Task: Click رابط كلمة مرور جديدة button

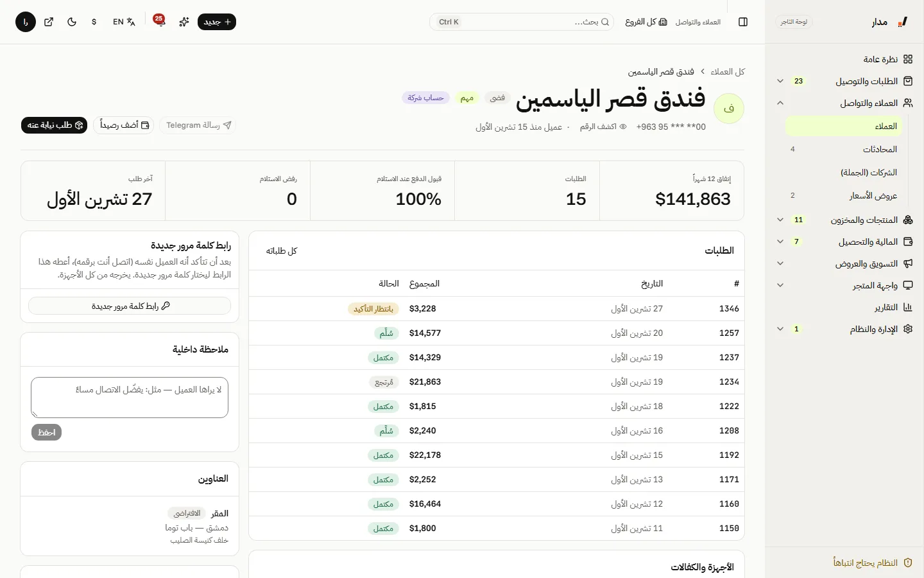Action: 130,306
